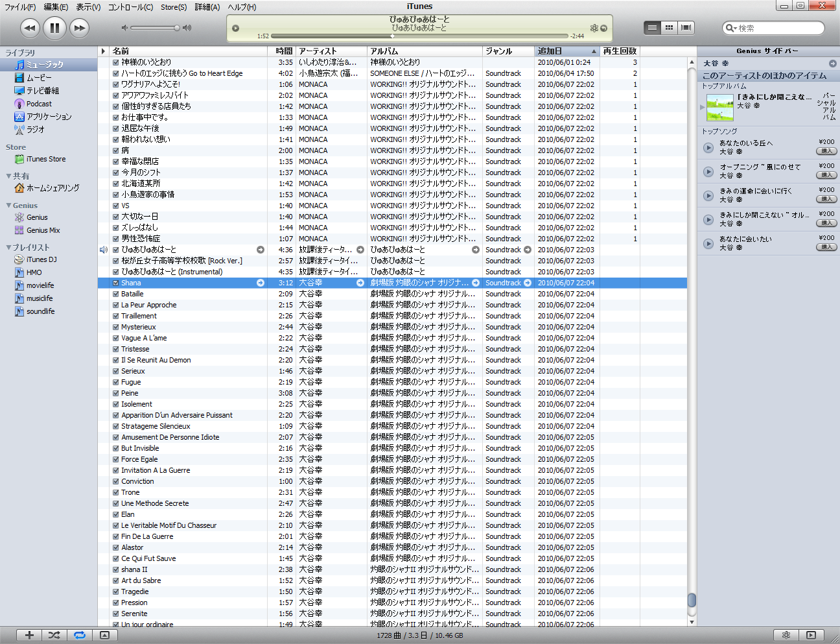Screen dimensions: 840x644
Task: Open the Podcast library
Action: point(33,104)
